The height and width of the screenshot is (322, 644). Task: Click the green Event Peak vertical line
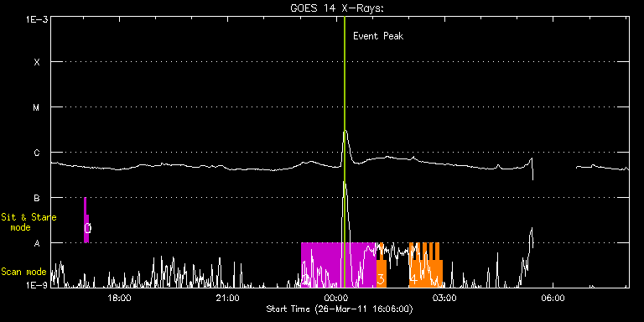pyautogui.click(x=344, y=152)
